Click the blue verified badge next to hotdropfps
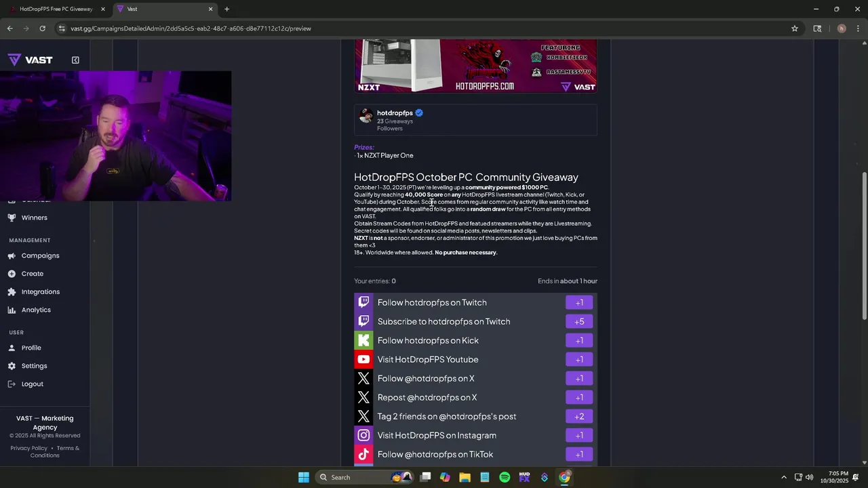The image size is (868, 488). (419, 113)
